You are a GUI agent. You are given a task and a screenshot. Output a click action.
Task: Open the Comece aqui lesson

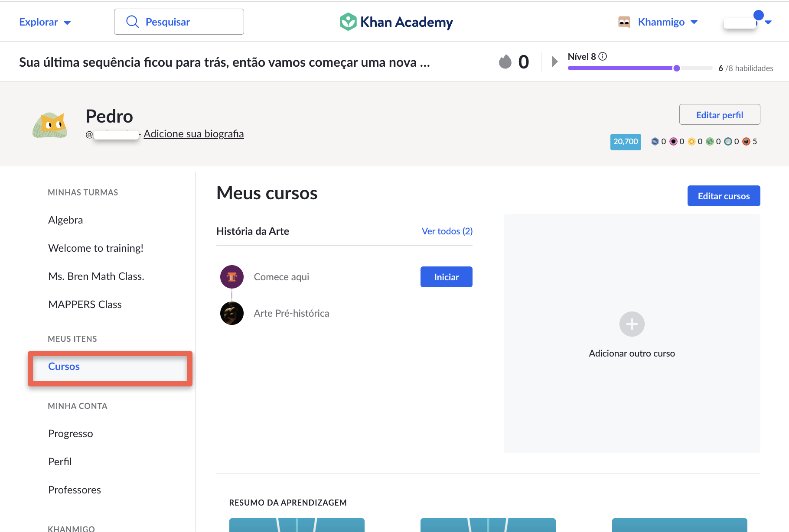tap(281, 277)
